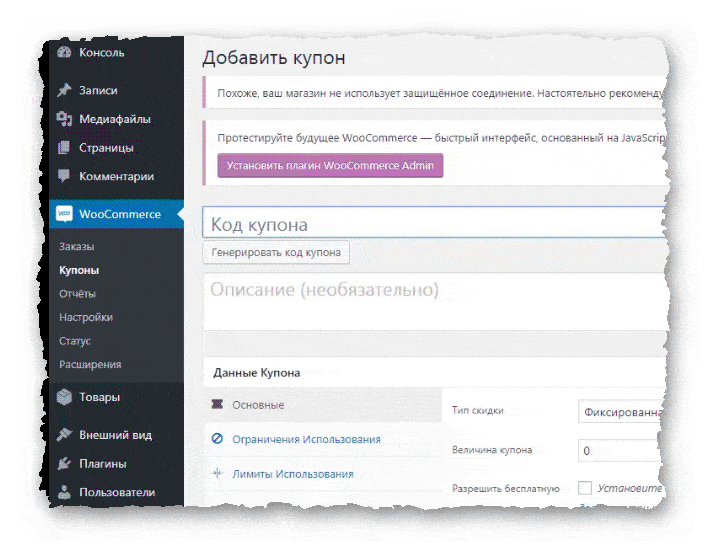Viewport: 704px width, 544px height.
Task: Click the Комментарии speech bubble icon
Action: (x=64, y=176)
